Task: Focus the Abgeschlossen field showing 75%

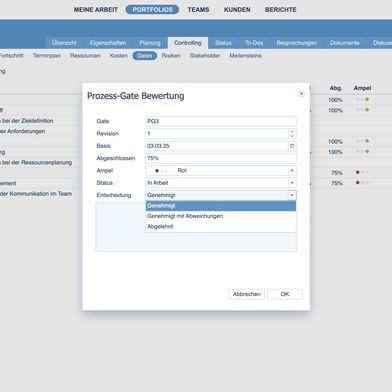Action: click(221, 158)
